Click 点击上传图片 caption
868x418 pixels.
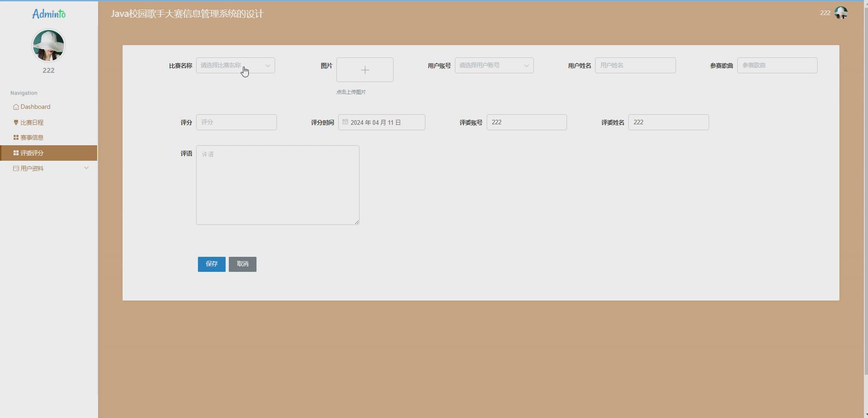click(x=351, y=92)
